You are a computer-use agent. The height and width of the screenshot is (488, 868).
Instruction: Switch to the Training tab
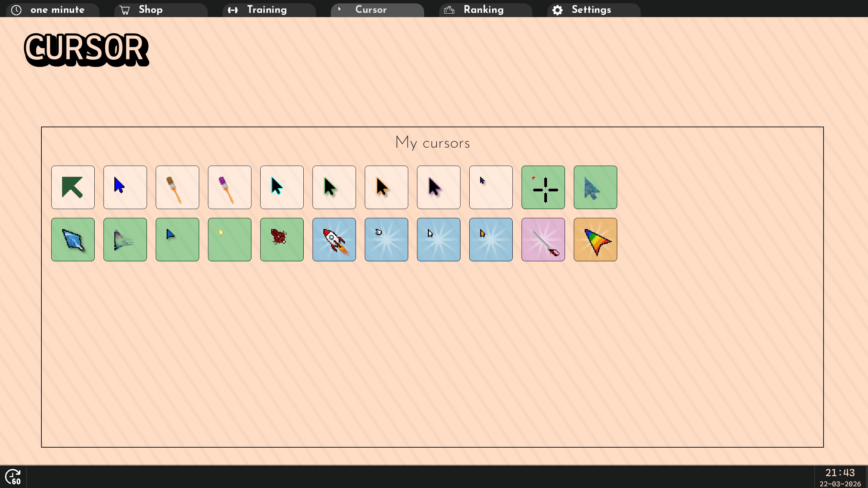click(x=269, y=10)
